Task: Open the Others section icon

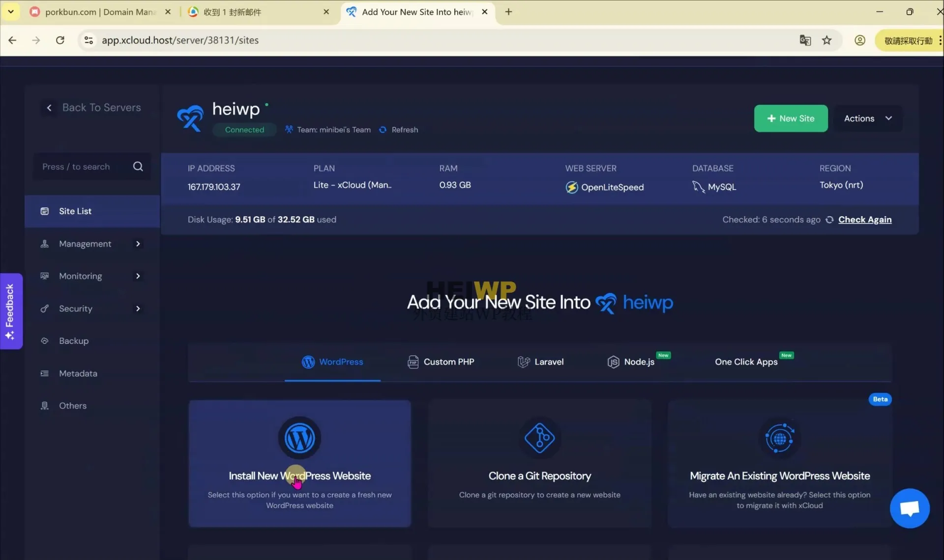Action: pyautogui.click(x=44, y=405)
